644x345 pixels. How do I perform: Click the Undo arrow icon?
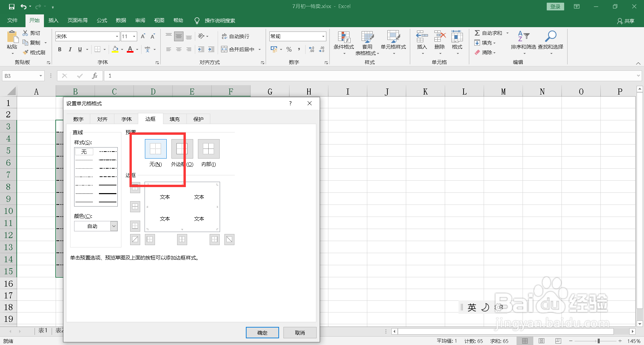coord(23,6)
